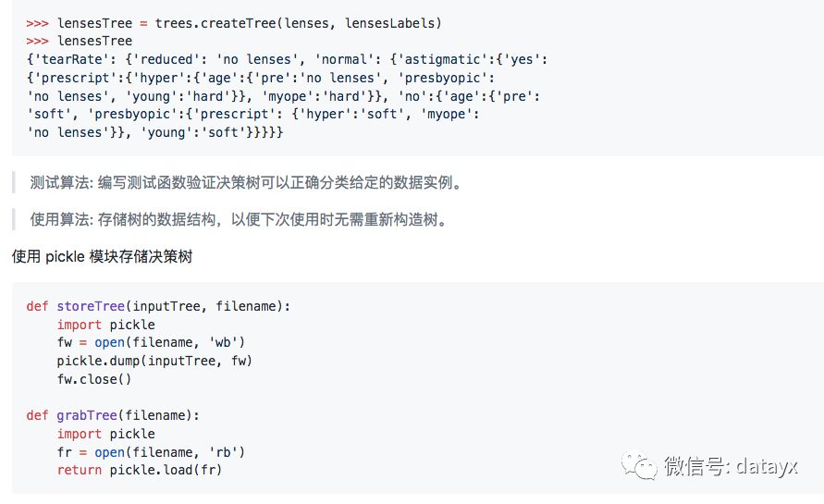Click the 'def' keyword before grabTree
This screenshot has height=504, width=824.
[x=37, y=416]
